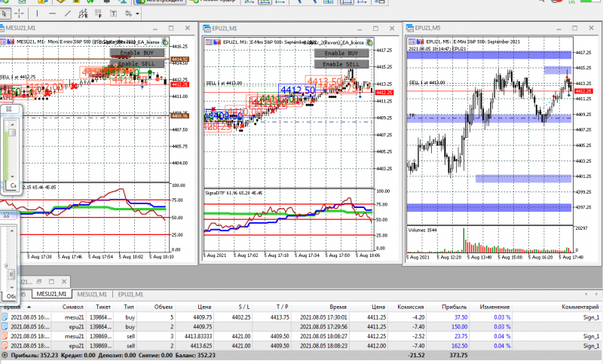Viewport: 603px width, 364px height.
Task: Sort by the Изменение column header
Action: (x=491, y=307)
